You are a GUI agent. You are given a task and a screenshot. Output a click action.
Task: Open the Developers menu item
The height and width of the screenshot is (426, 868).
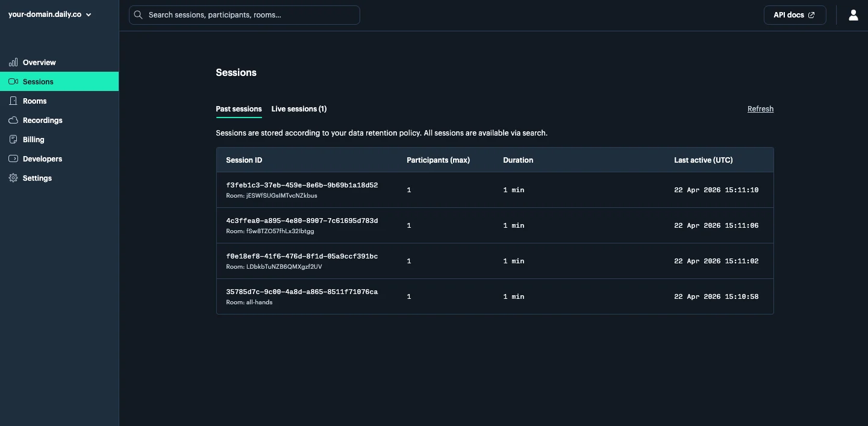click(x=59, y=159)
